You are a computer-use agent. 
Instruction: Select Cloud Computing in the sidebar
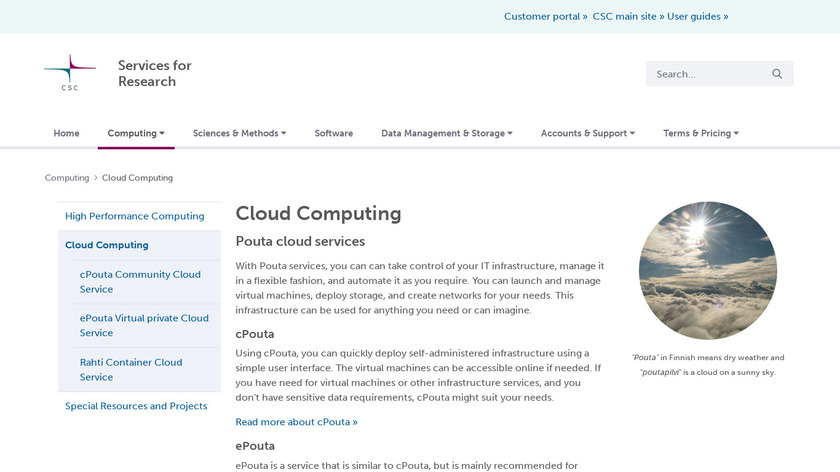click(x=107, y=245)
